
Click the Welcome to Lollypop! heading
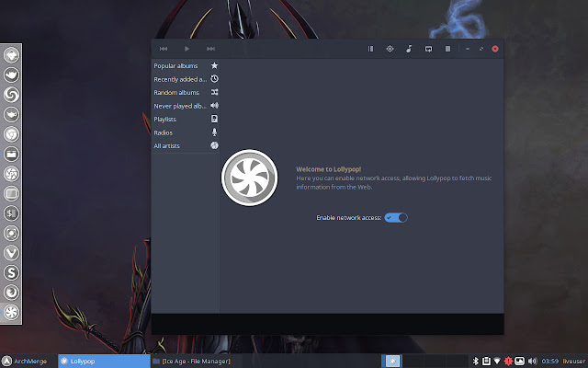[x=329, y=169]
